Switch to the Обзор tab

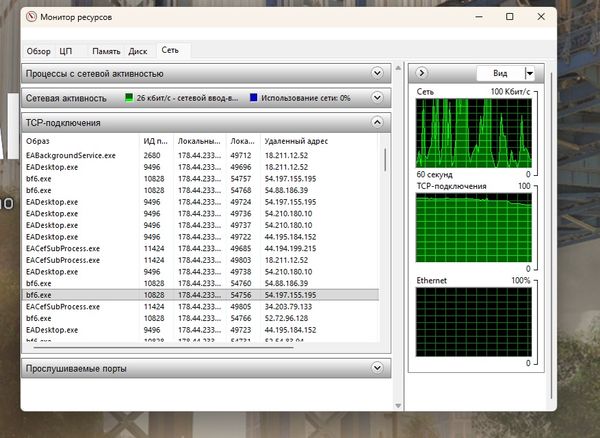pos(39,50)
